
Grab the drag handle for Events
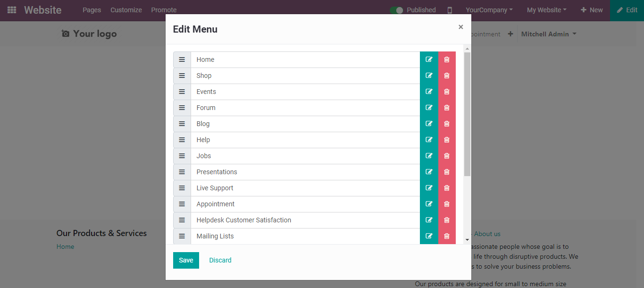point(182,92)
